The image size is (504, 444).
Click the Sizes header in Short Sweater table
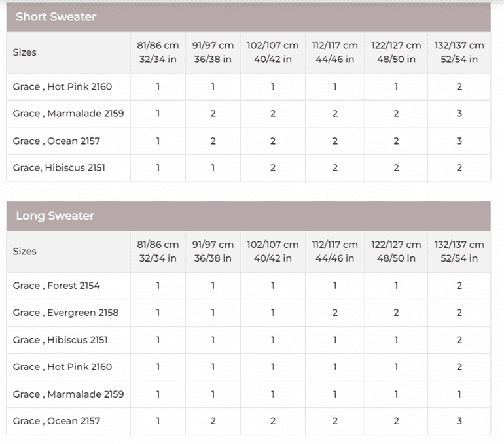(x=25, y=52)
